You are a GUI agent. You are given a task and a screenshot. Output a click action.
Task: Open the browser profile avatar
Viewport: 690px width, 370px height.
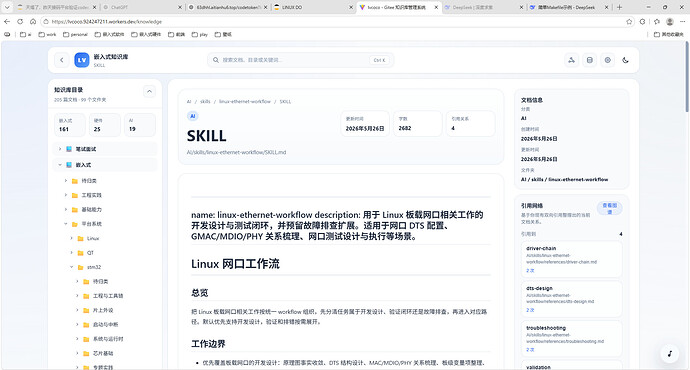670,22
